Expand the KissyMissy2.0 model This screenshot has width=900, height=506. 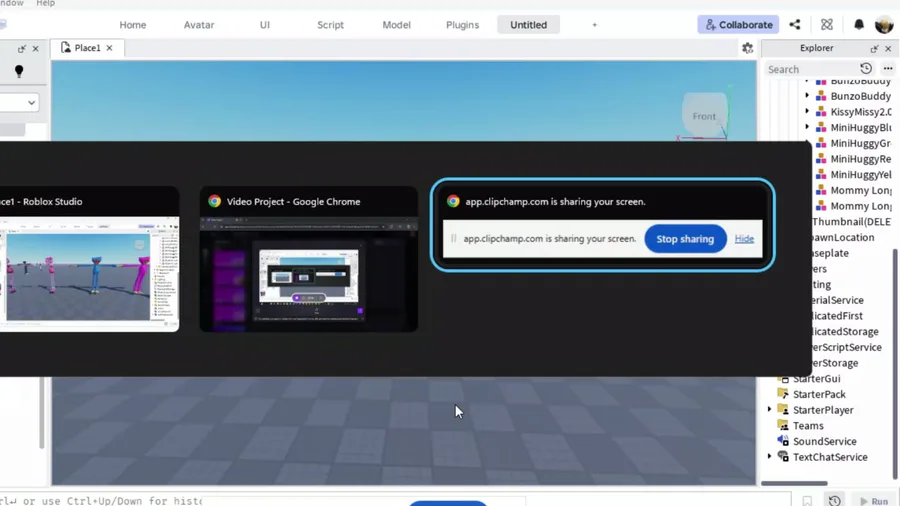(807, 111)
